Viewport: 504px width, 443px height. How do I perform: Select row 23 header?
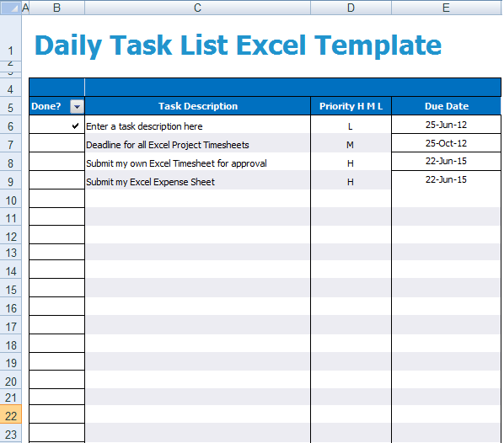[x=11, y=433]
